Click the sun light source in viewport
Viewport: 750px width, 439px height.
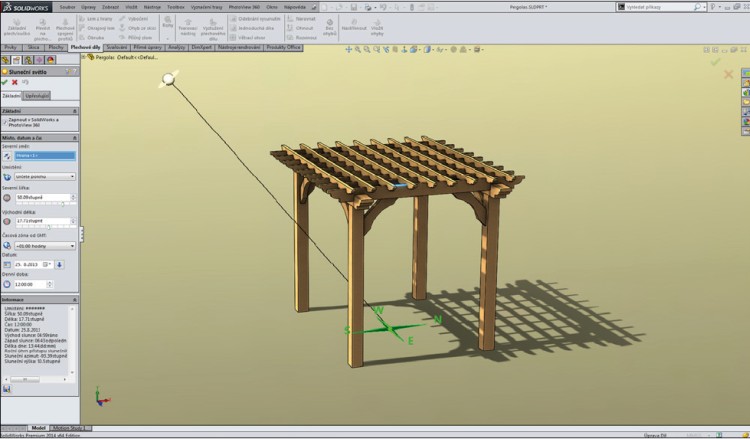169,78
